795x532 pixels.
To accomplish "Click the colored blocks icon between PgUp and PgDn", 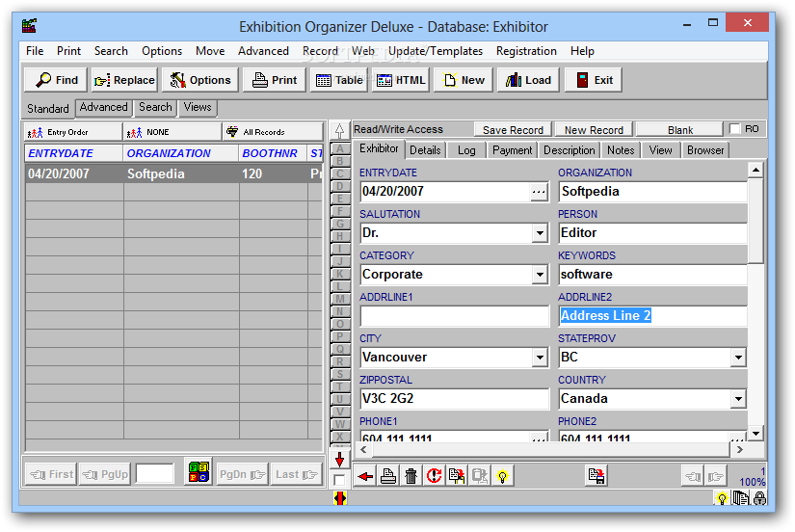I will coord(199,471).
